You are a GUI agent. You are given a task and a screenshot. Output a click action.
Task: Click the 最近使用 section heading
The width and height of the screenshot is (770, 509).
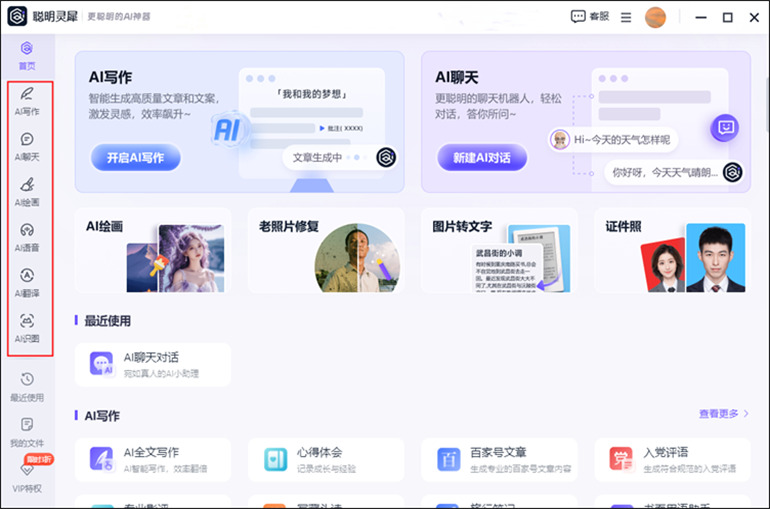coord(108,321)
